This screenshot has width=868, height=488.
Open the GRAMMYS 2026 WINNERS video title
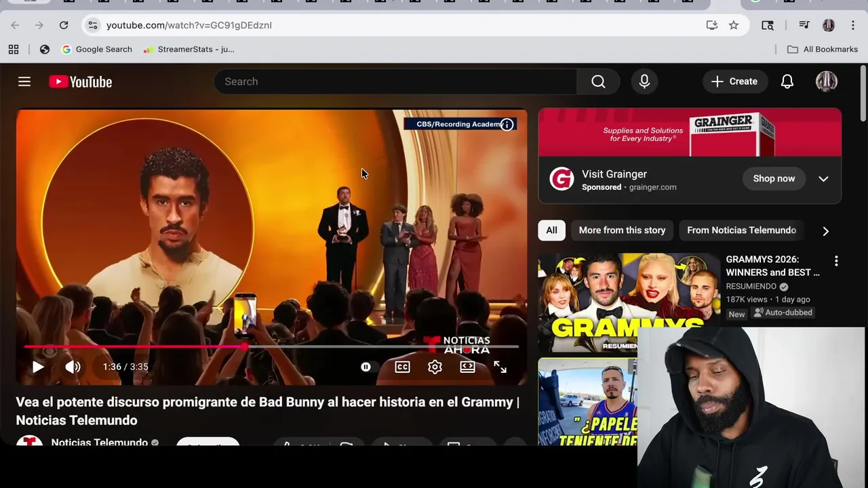tap(773, 266)
